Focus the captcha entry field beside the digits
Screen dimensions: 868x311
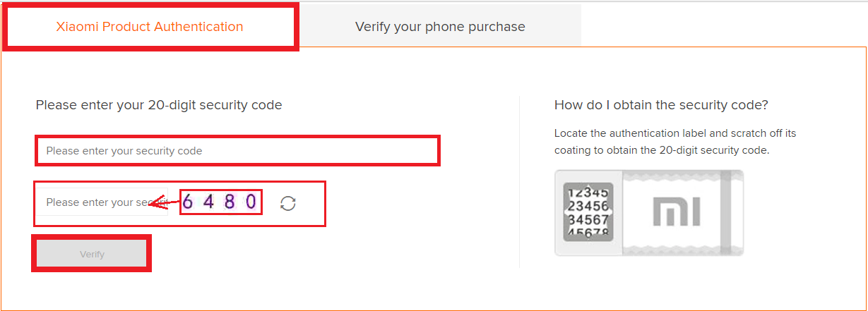pyautogui.click(x=99, y=202)
